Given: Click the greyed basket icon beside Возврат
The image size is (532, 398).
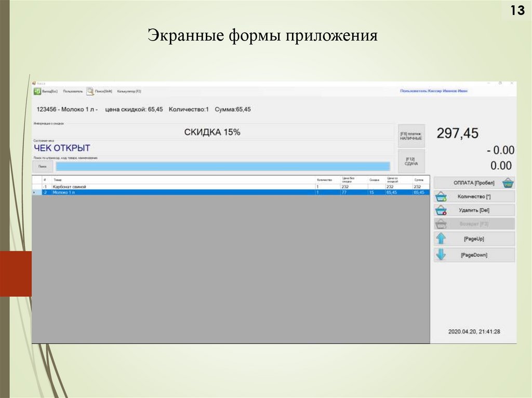Looking at the screenshot, I should [x=441, y=224].
